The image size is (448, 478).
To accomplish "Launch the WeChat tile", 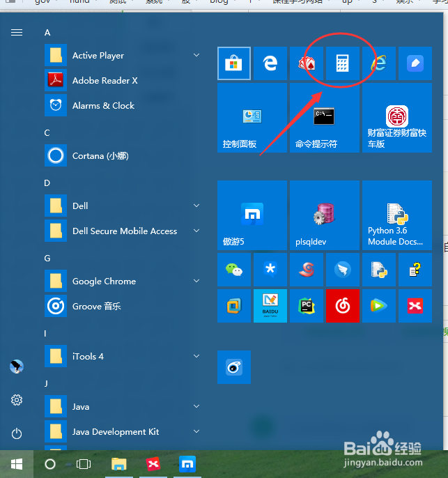I will [234, 270].
